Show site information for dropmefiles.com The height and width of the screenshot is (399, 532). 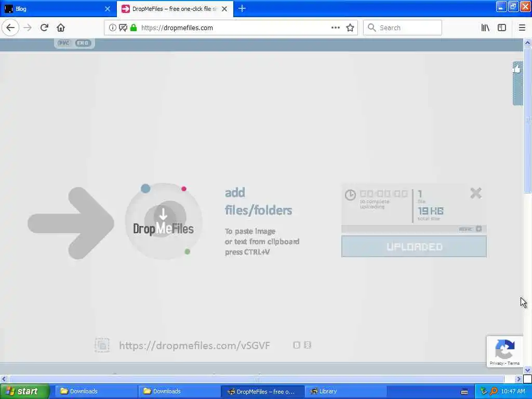point(112,28)
